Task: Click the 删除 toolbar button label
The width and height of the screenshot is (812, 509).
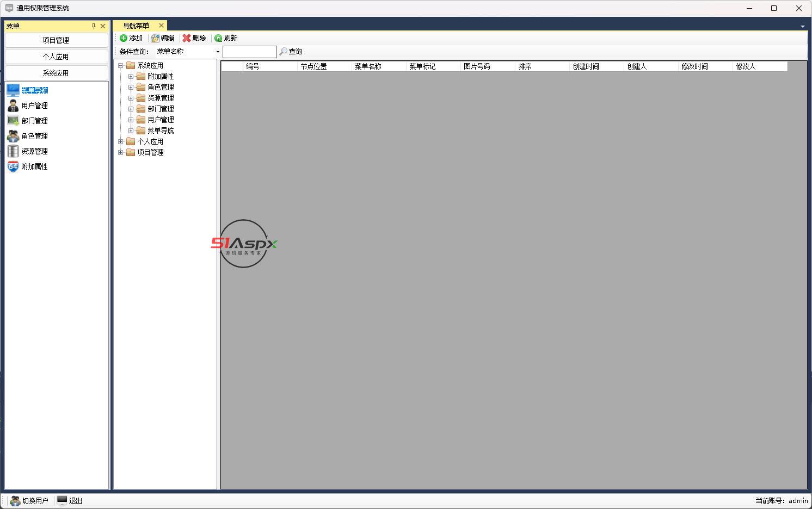Action: click(x=199, y=38)
